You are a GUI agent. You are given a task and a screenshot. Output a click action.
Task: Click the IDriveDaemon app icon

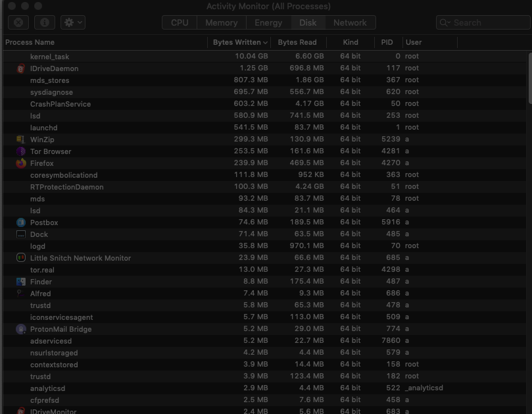[20, 68]
